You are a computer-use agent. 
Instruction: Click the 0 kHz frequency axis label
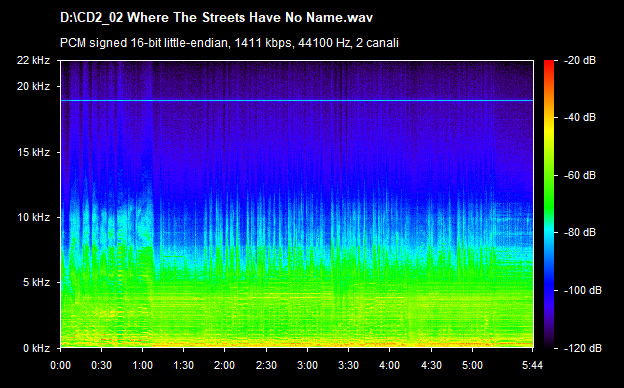point(36,348)
